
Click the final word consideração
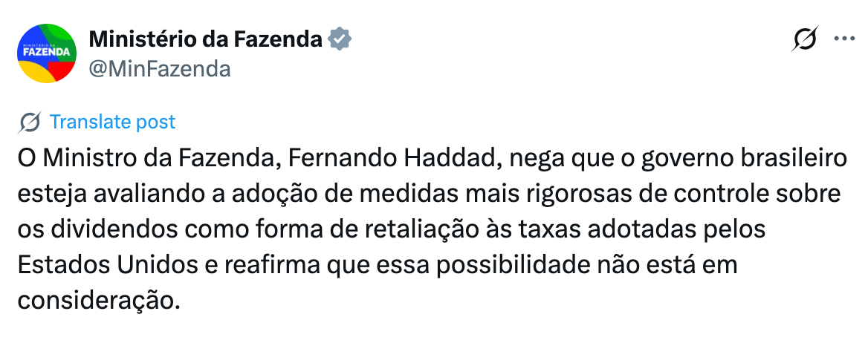click(x=99, y=301)
